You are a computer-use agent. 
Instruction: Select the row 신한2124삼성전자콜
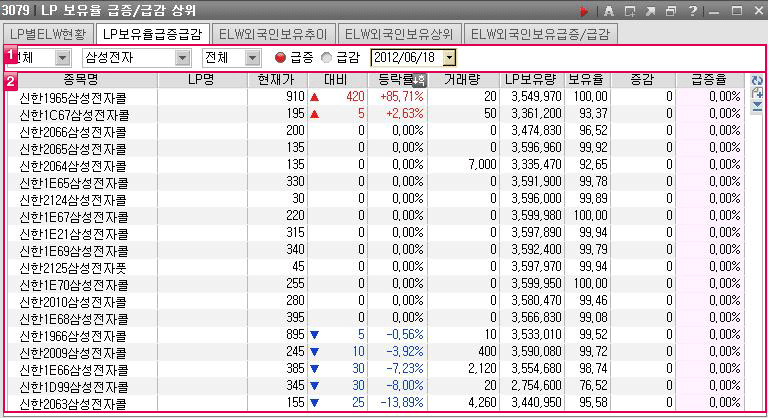(375, 198)
